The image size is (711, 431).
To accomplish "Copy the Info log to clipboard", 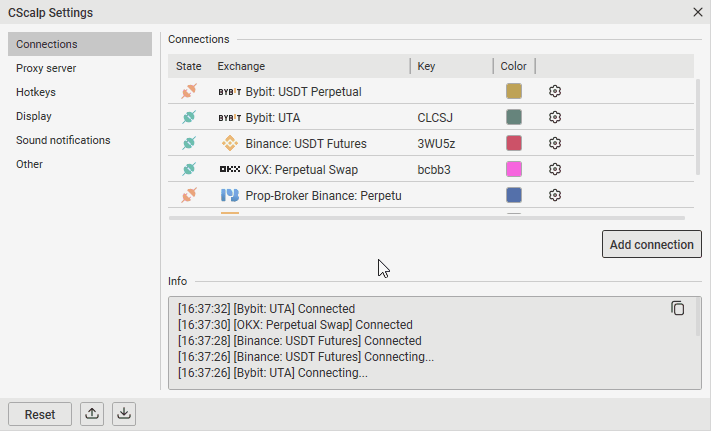I will (678, 308).
